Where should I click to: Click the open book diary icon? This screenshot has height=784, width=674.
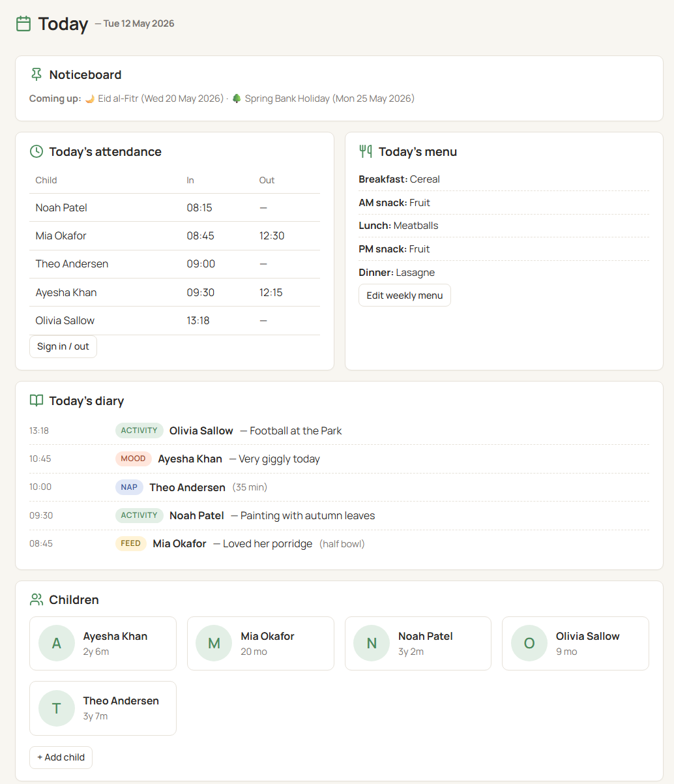(x=37, y=400)
